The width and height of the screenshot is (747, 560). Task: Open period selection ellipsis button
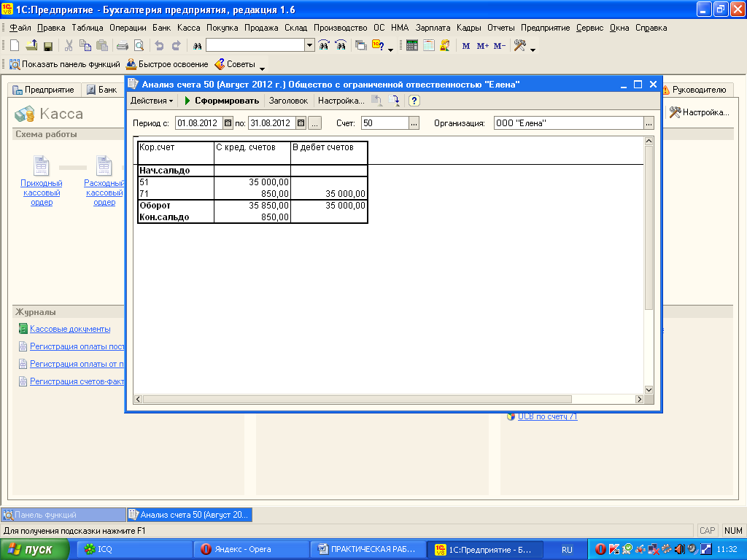click(x=315, y=122)
